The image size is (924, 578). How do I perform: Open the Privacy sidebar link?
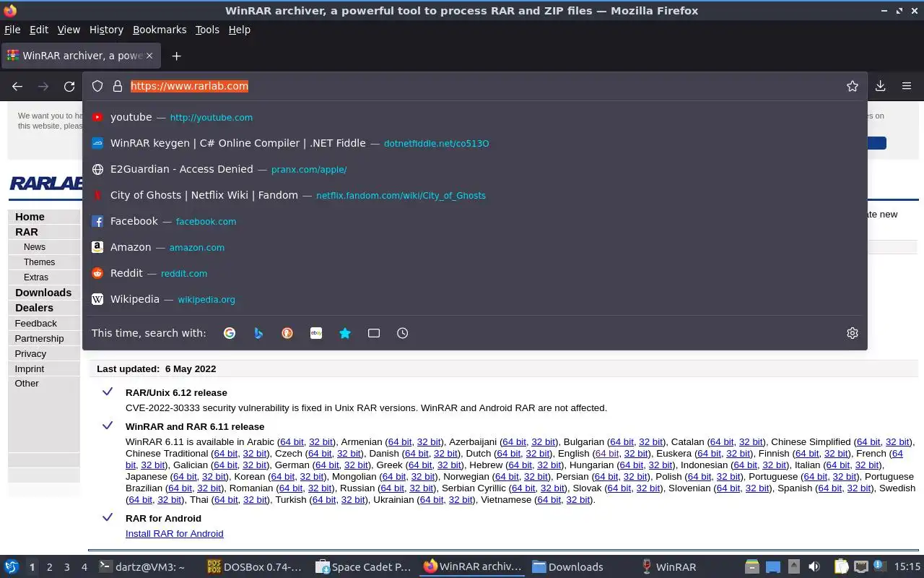[30, 354]
